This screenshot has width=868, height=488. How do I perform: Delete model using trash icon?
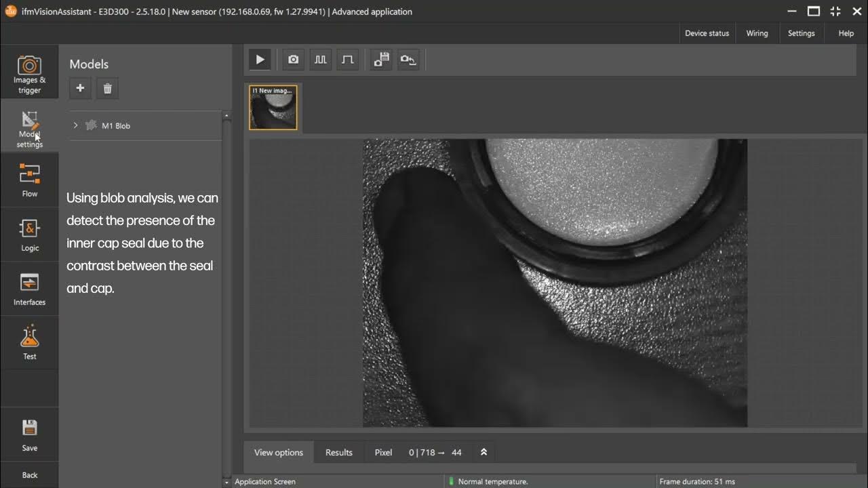107,88
